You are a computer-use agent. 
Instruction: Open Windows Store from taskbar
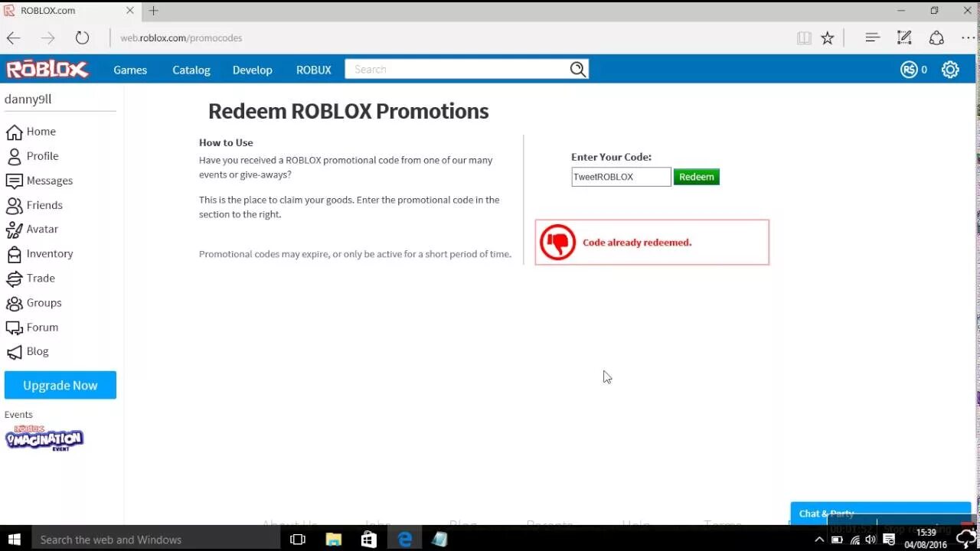click(369, 540)
